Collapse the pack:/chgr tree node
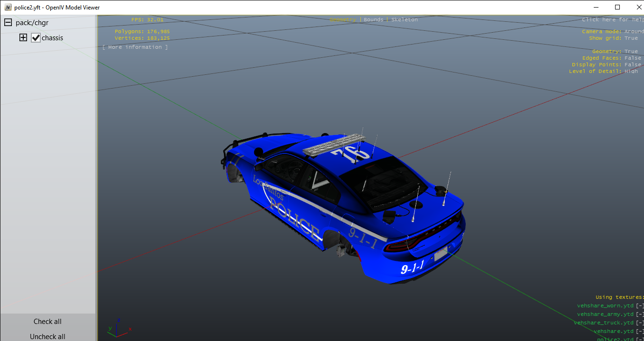 pyautogui.click(x=8, y=23)
